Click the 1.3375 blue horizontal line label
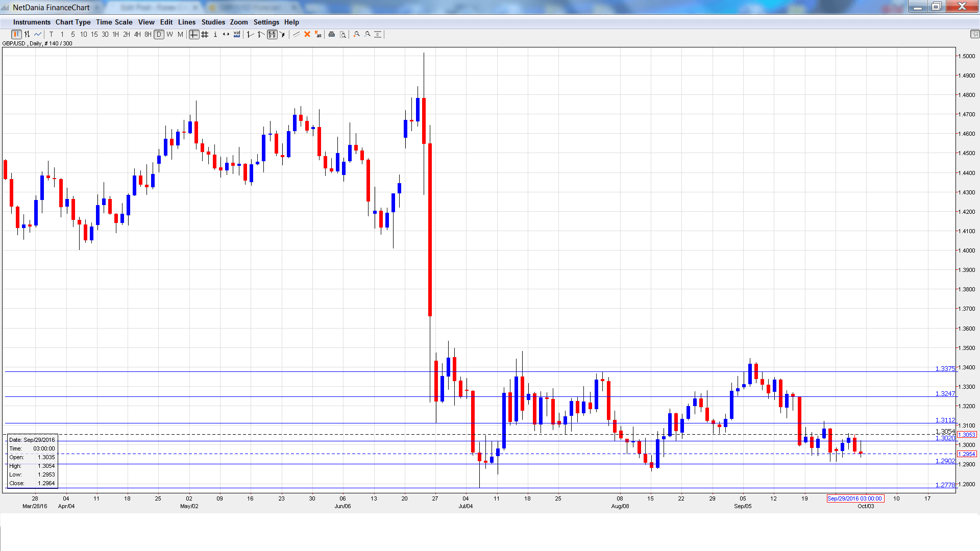The image size is (980, 551). (x=944, y=368)
